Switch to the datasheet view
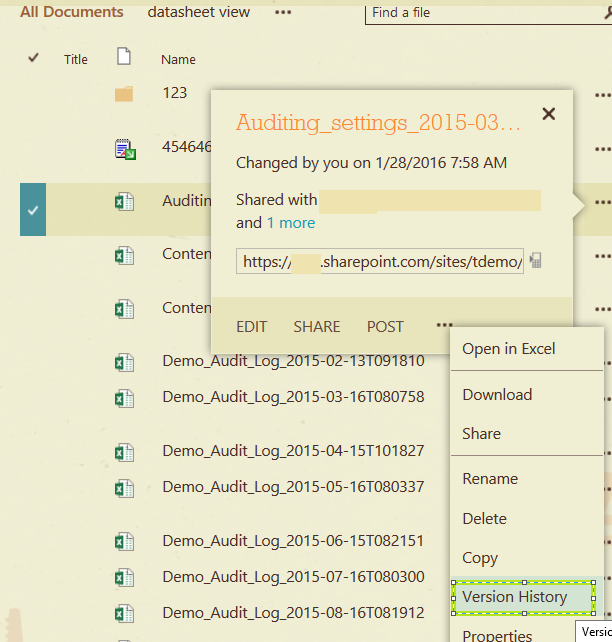Viewport: 612px width, 642px height. pos(199,12)
